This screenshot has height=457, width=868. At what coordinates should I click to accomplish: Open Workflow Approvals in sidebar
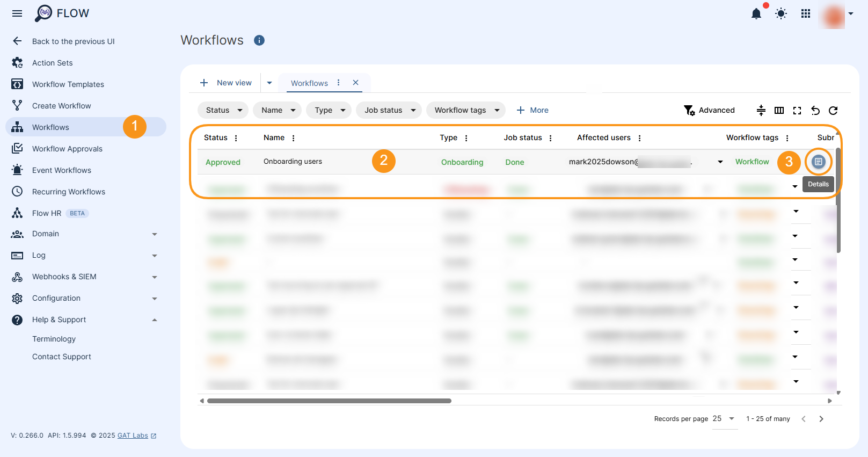67,149
